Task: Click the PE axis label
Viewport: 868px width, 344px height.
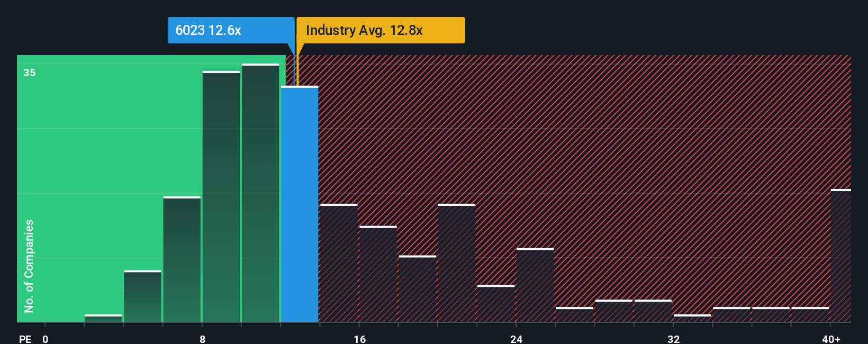Action: (25, 339)
